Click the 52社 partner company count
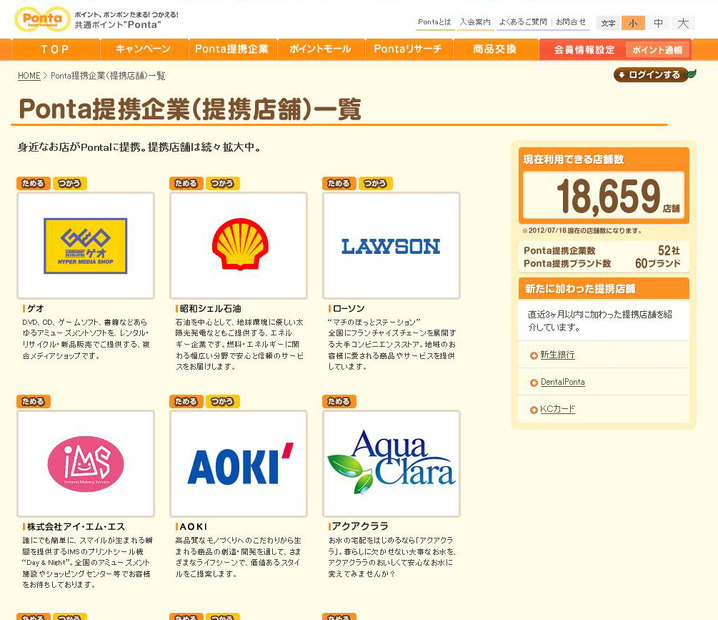This screenshot has height=620, width=718. click(669, 250)
